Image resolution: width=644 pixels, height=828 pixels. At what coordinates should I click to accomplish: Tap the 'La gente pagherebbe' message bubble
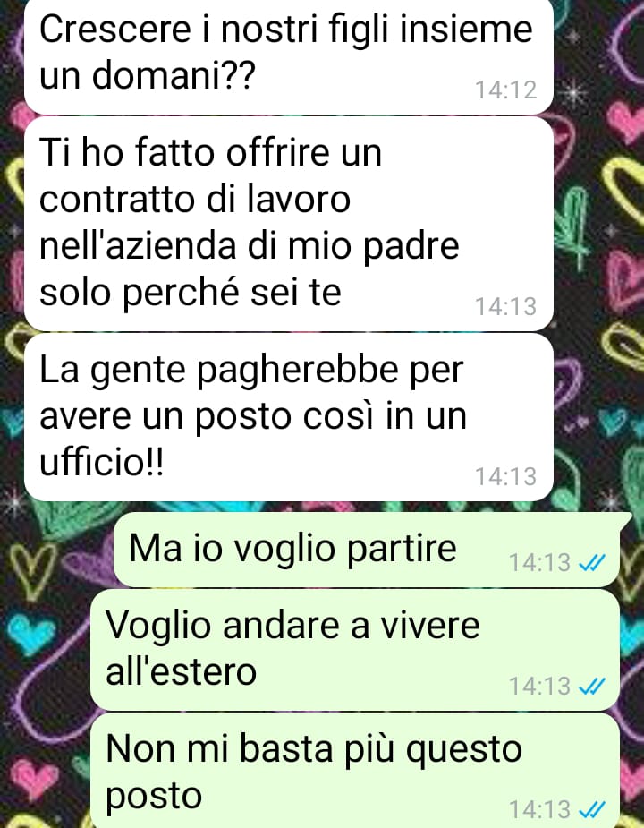tap(288, 417)
